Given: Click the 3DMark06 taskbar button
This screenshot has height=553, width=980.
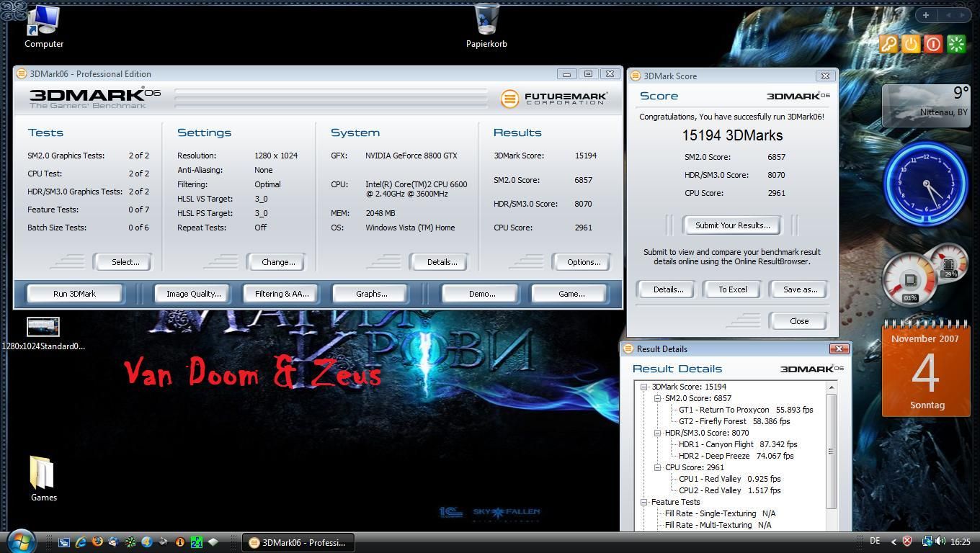Looking at the screenshot, I should (298, 543).
